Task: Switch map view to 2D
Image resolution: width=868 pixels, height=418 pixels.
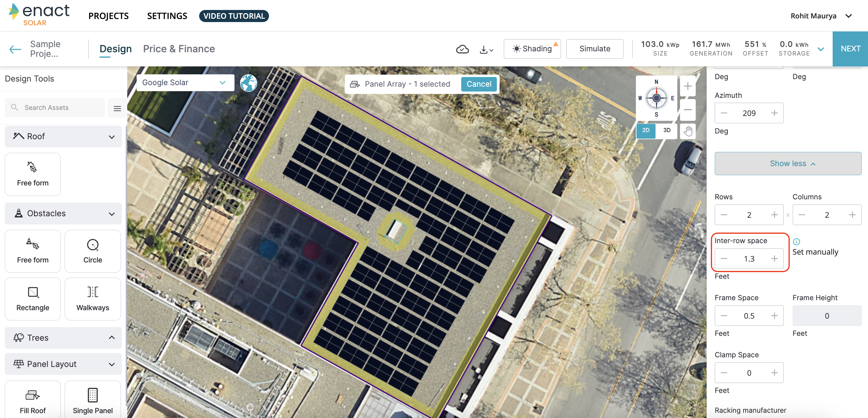Action: [646, 130]
